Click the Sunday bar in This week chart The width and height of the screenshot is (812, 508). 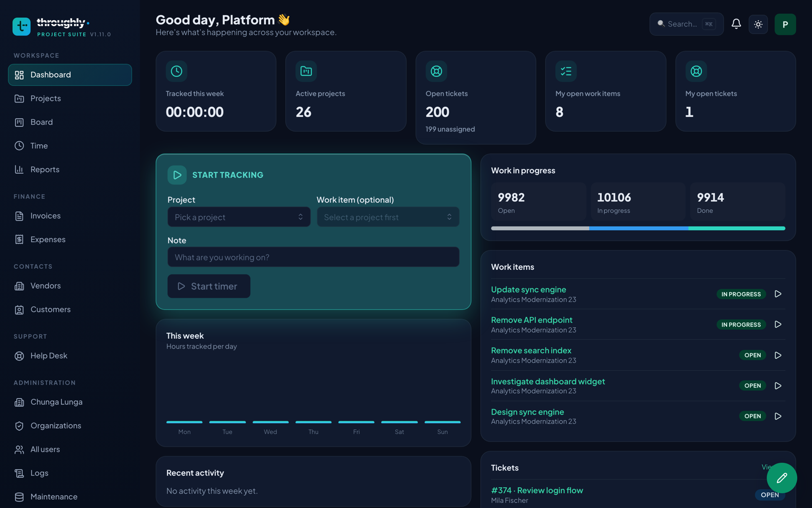click(x=443, y=422)
